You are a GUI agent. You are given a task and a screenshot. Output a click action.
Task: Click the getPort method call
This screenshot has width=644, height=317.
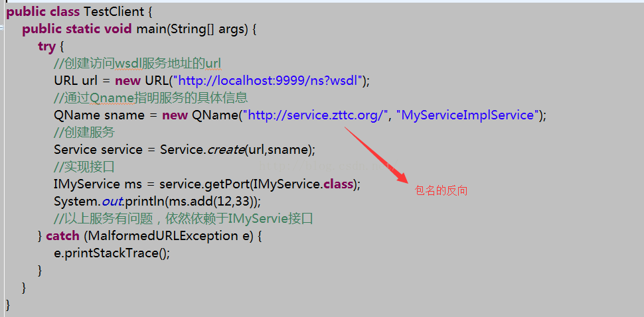(226, 184)
